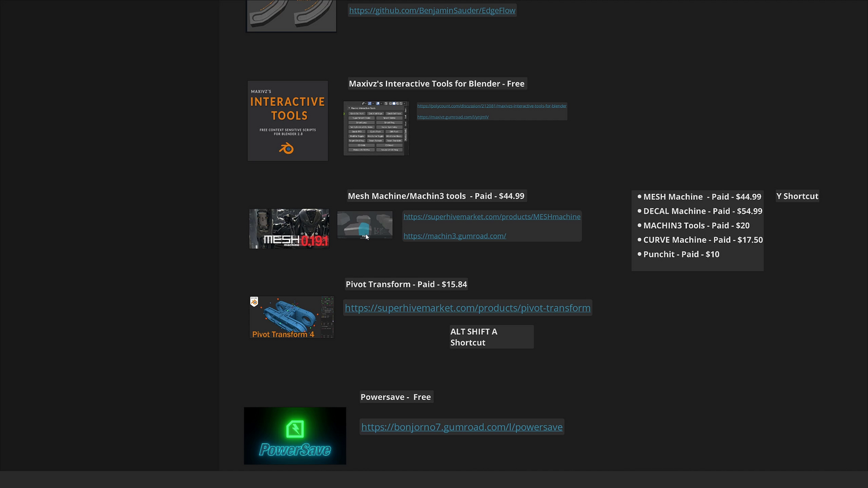868x488 pixels.
Task: Select the PowerSave neon logo image
Action: coord(295,436)
